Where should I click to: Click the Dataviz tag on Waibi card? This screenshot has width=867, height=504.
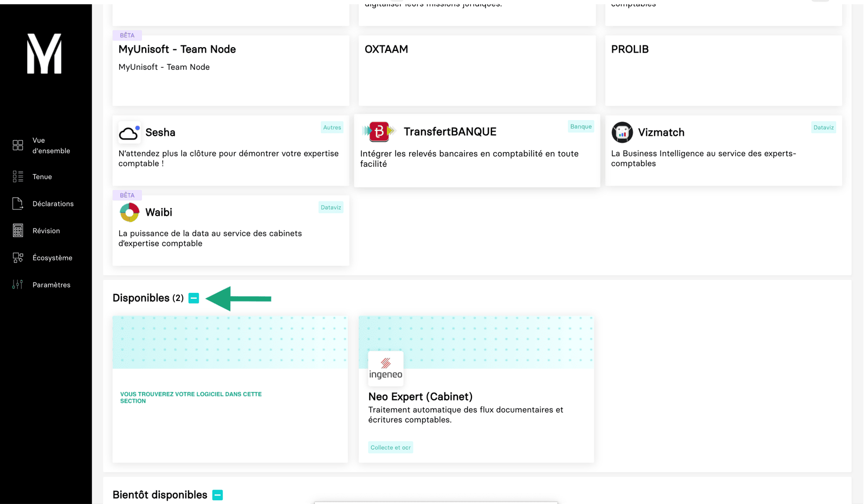(331, 207)
